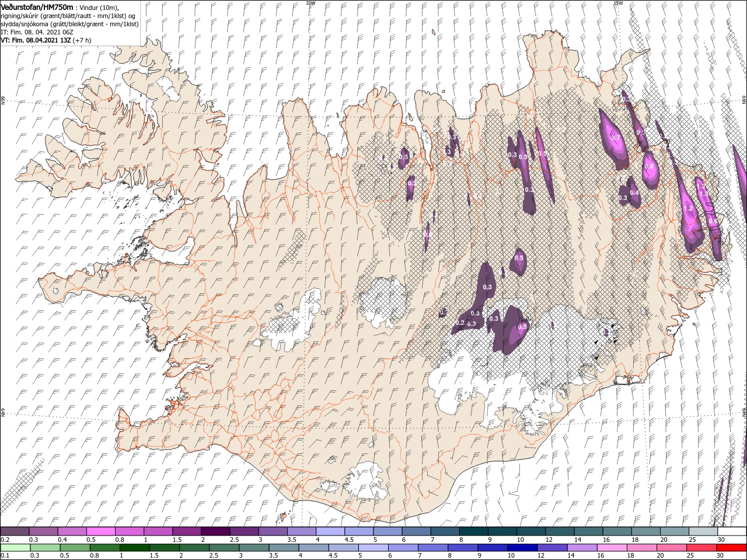Pick the dark purple top-row swatch at 2
747x560 pixels.
pos(215,531)
